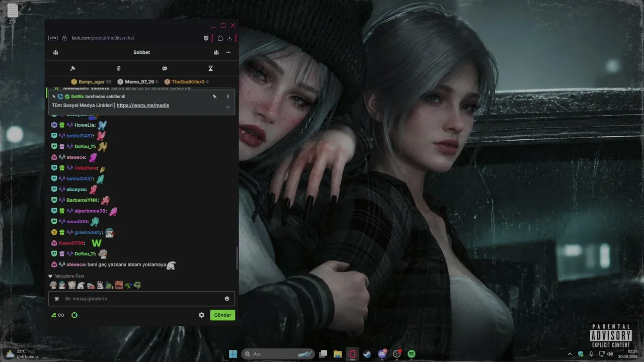The width and height of the screenshot is (644, 362).
Task: Focus the kick.com/popout/mediiss/chat address bar
Action: coord(103,38)
